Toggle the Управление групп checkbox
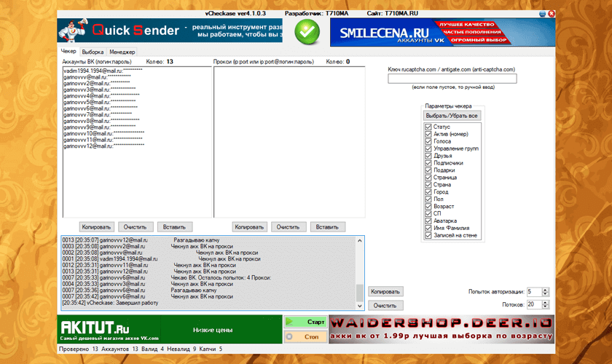 click(x=428, y=149)
